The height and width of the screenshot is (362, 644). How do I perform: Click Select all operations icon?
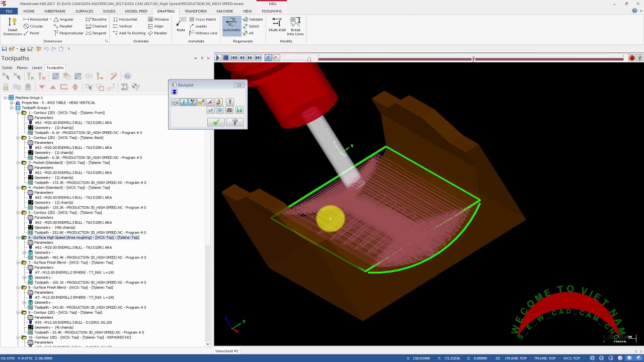tap(6, 76)
